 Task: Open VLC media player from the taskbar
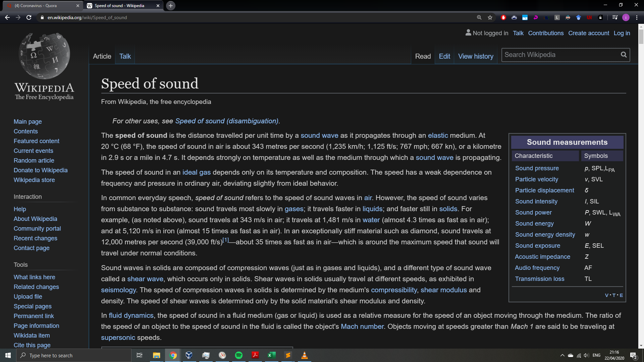tap(305, 355)
